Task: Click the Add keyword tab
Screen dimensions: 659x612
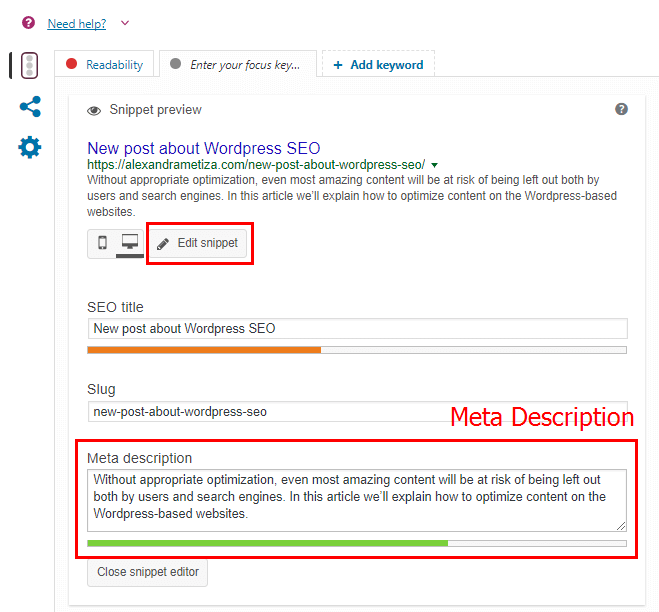Action: 378,64
